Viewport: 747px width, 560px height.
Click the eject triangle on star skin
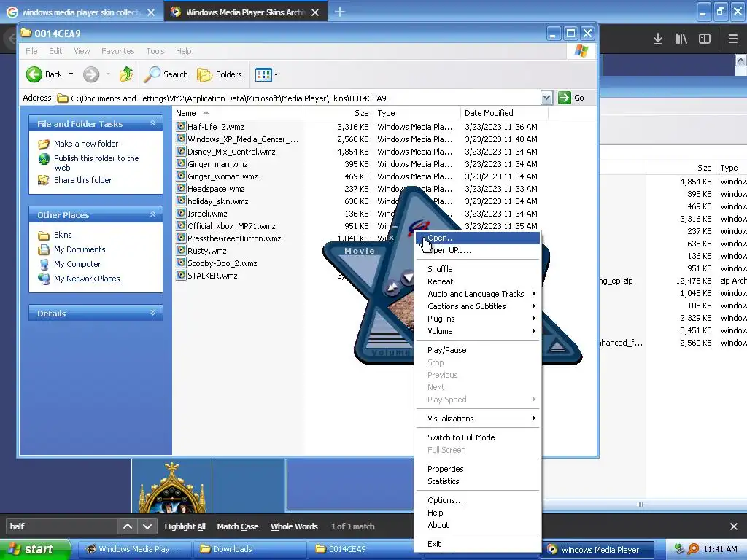557,346
